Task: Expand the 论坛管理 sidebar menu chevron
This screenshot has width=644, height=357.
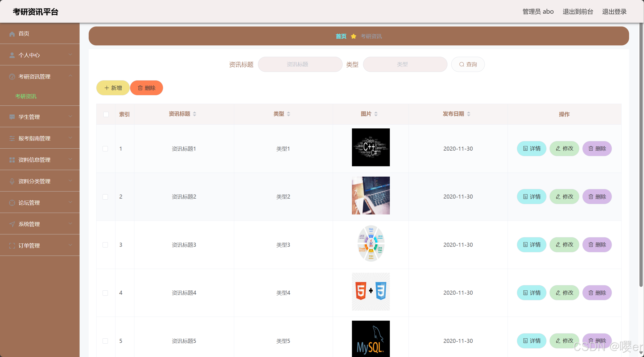Action: click(x=70, y=202)
